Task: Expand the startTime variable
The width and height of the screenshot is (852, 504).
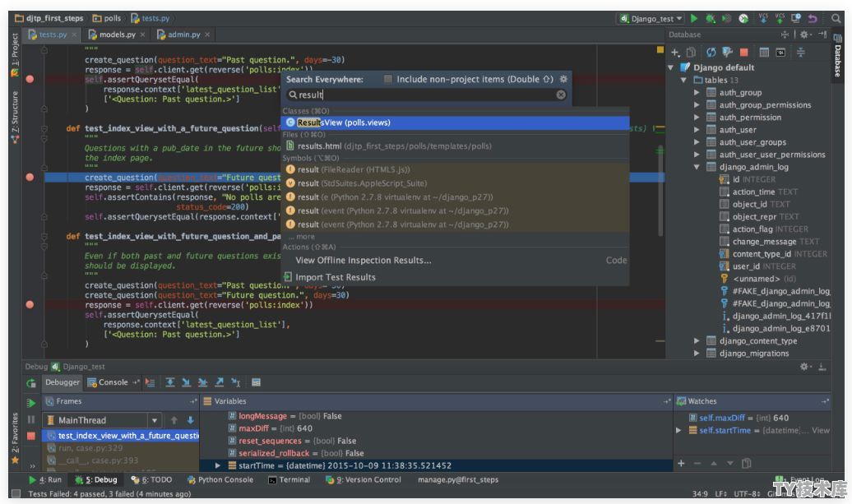Action: pyautogui.click(x=218, y=465)
